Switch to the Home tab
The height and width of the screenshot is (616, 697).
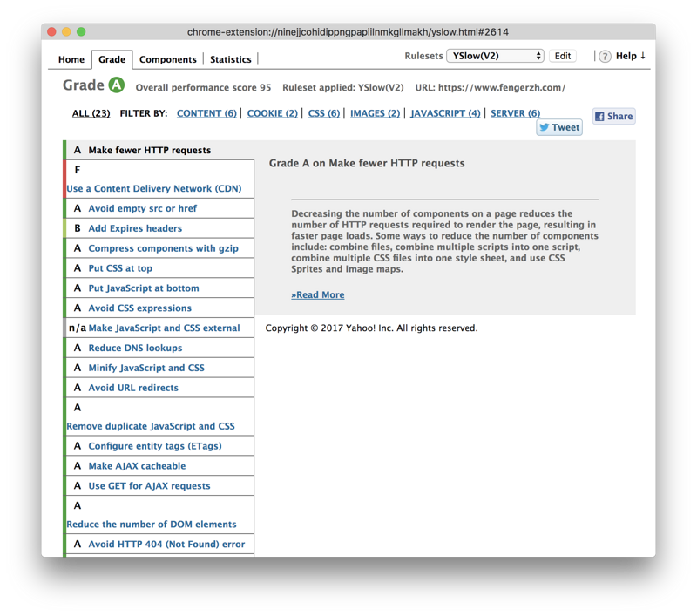tap(71, 59)
